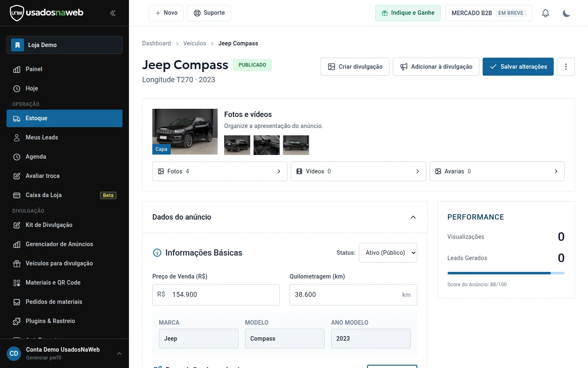Open the three-dot more options menu
Viewport: 588px width, 368px height.
click(566, 67)
